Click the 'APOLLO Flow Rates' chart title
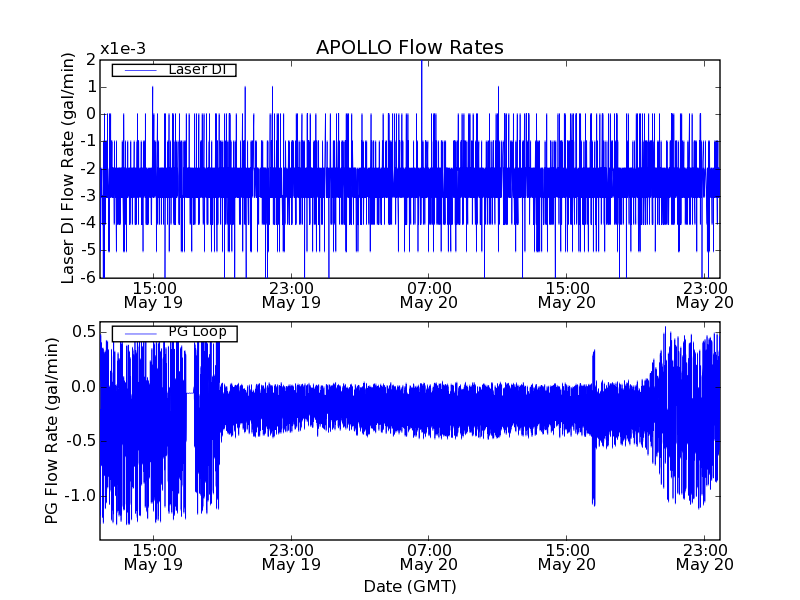 tap(409, 47)
